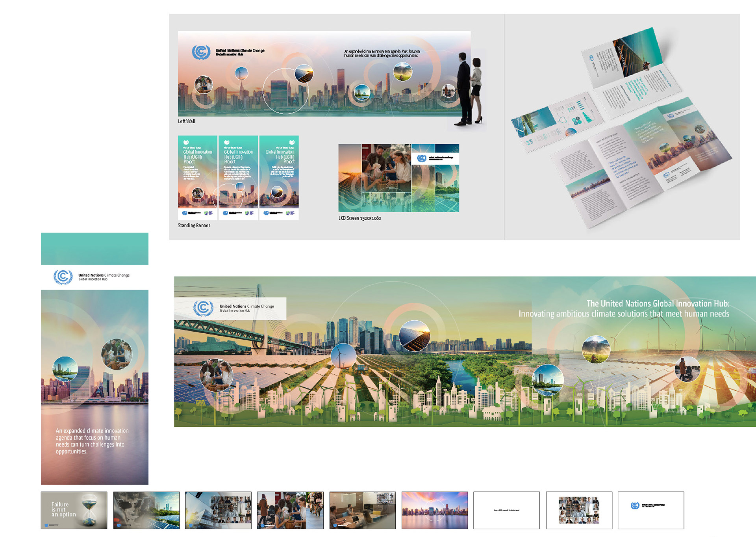Open the last slide thumbnail with UN logo
The image size is (756, 537).
[650, 510]
